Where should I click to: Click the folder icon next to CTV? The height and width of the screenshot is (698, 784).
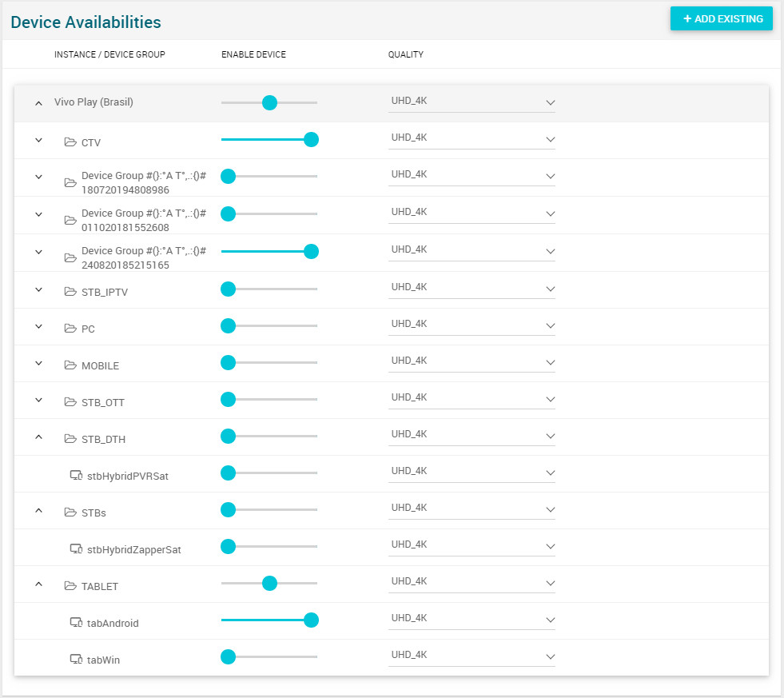(70, 142)
